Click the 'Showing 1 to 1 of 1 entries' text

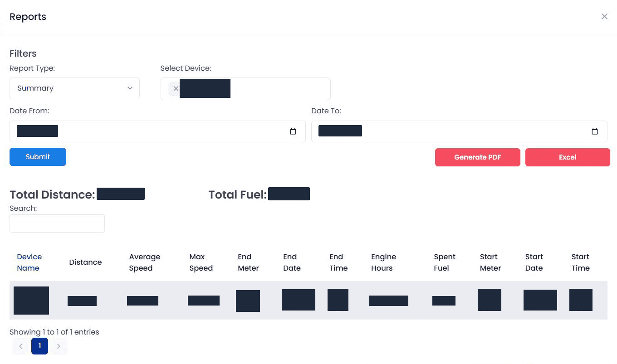pyautogui.click(x=54, y=332)
